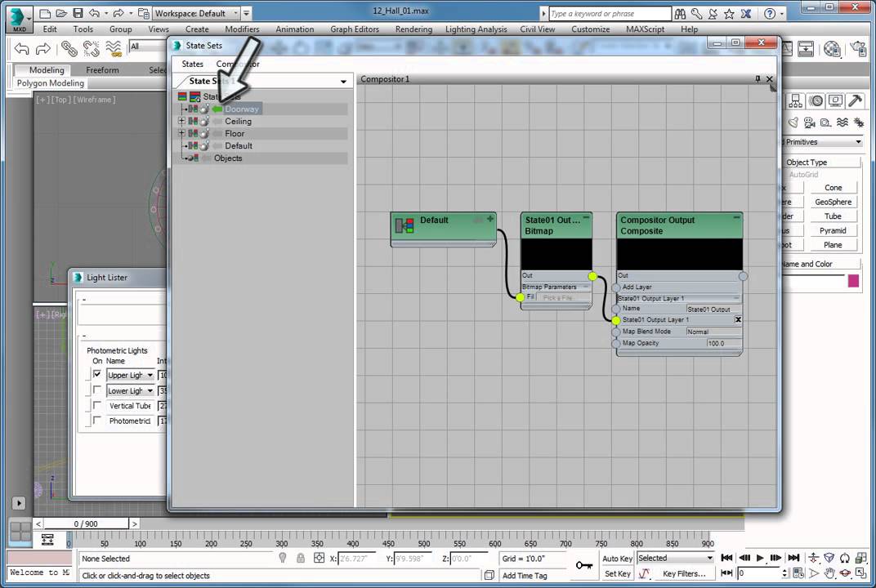Image resolution: width=876 pixels, height=588 pixels.
Task: Select the Cameras category icon
Action: pyautogui.click(x=810, y=122)
